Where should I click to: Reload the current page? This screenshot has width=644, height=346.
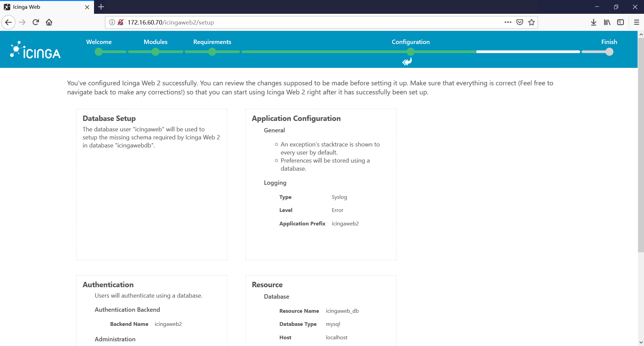36,23
